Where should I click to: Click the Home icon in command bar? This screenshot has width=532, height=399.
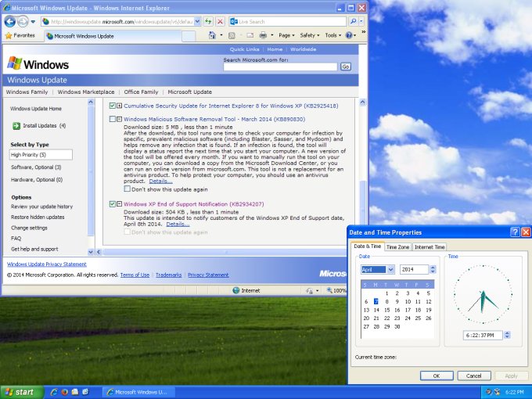coord(212,35)
